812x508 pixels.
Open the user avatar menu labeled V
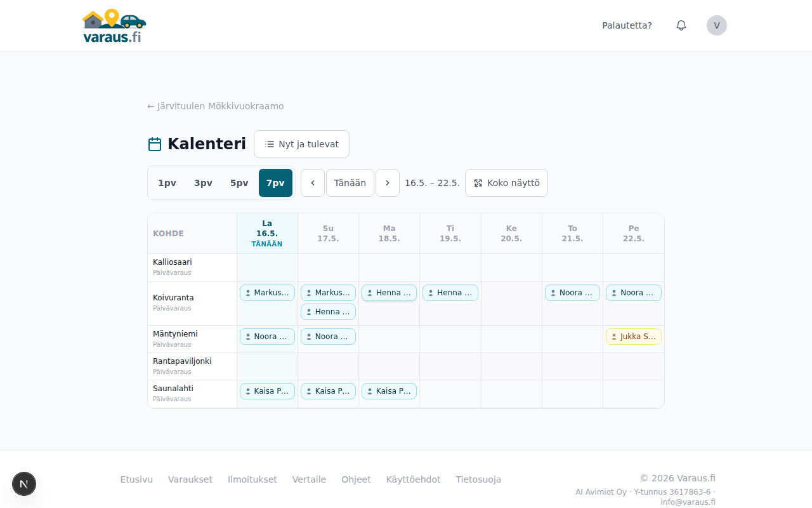click(717, 25)
